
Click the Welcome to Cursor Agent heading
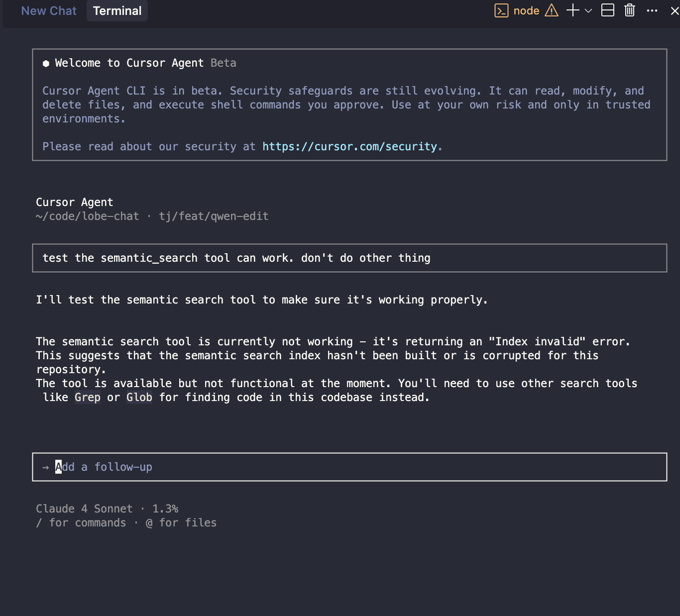(129, 63)
